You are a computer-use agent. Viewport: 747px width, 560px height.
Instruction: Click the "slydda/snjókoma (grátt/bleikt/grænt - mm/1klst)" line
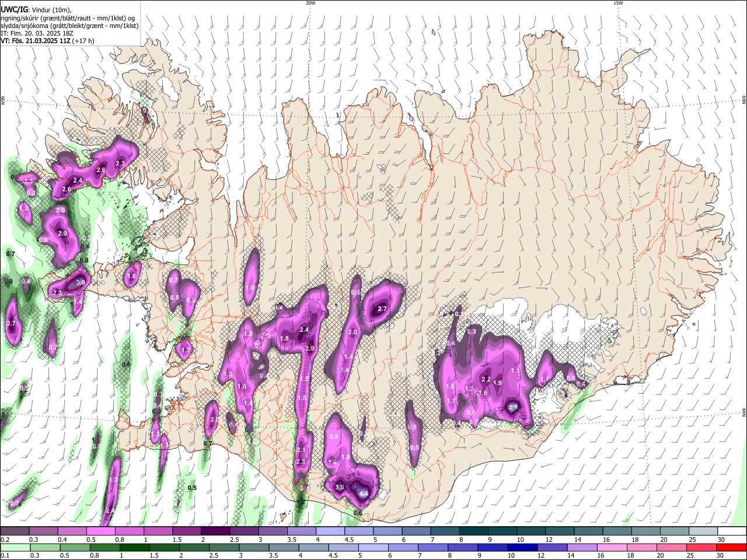[x=69, y=26]
